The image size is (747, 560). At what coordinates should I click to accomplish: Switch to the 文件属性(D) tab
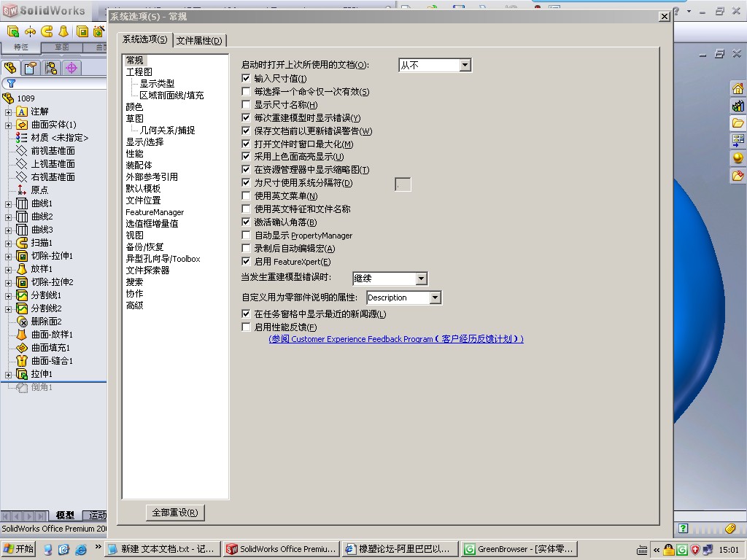click(x=199, y=41)
